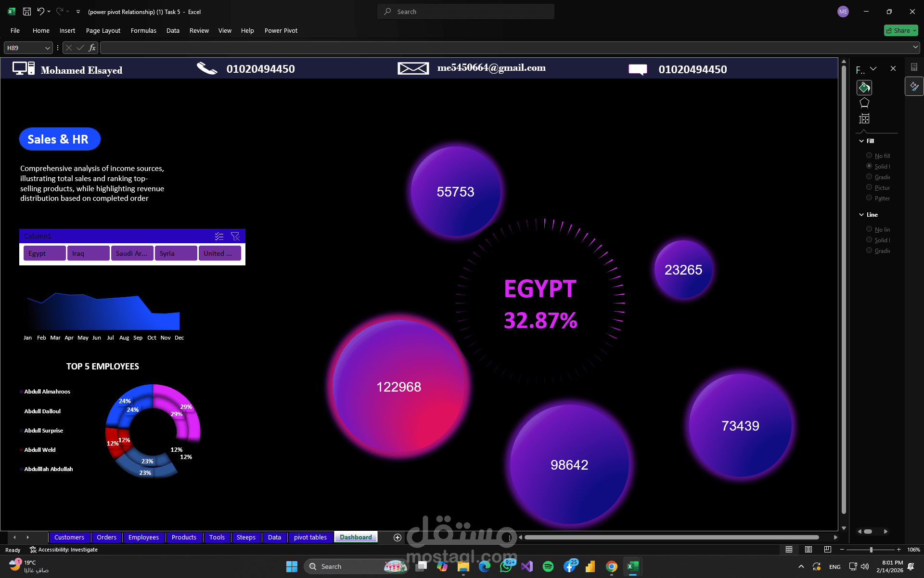Select the Solid line option under Line
Image resolution: width=924 pixels, height=578 pixels.
(x=869, y=240)
